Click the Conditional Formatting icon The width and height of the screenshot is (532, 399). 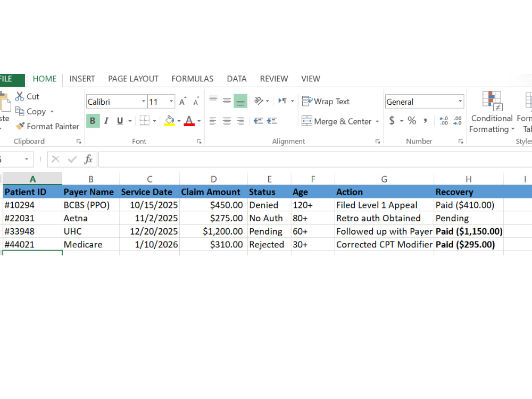492,101
